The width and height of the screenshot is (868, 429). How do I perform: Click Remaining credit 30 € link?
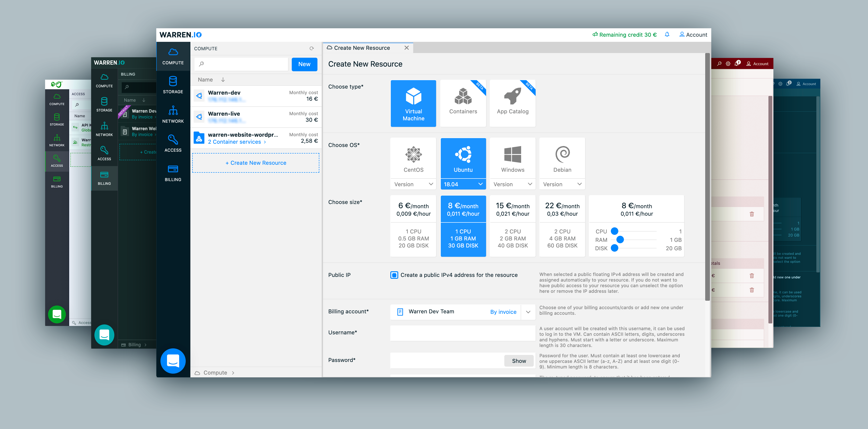(x=624, y=34)
